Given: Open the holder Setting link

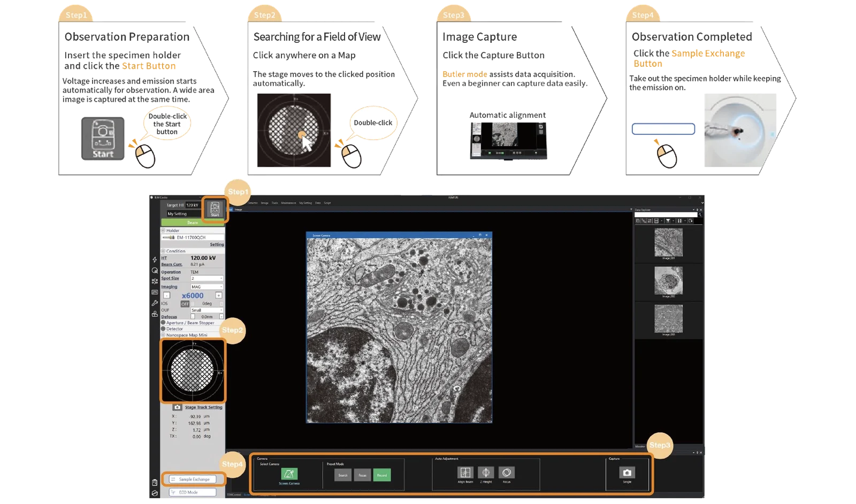Looking at the screenshot, I should (x=217, y=245).
